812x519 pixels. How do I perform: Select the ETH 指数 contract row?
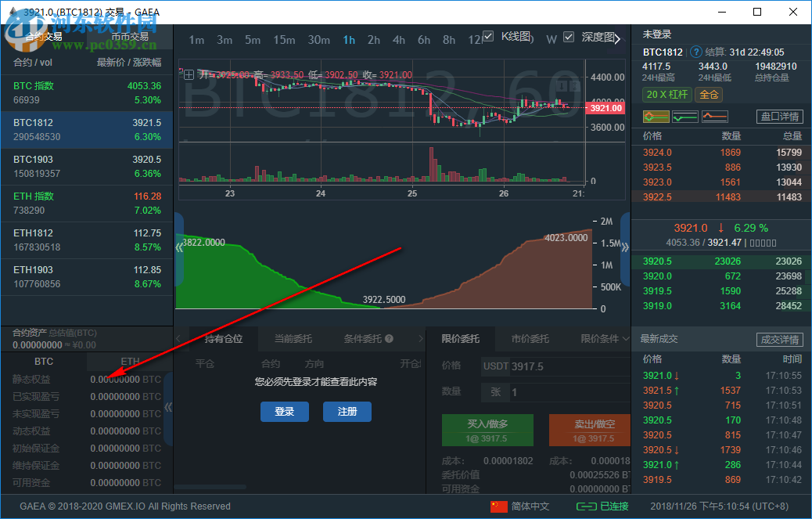pos(87,203)
